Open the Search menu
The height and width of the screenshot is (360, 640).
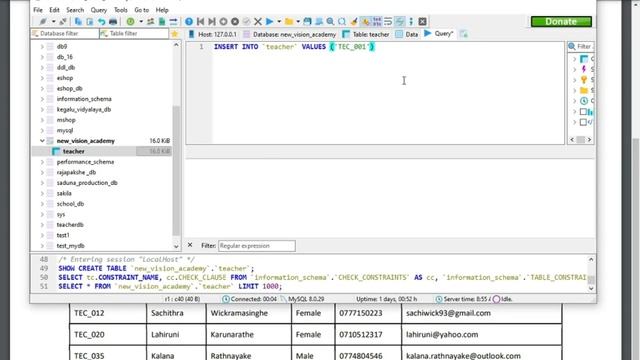click(75, 10)
